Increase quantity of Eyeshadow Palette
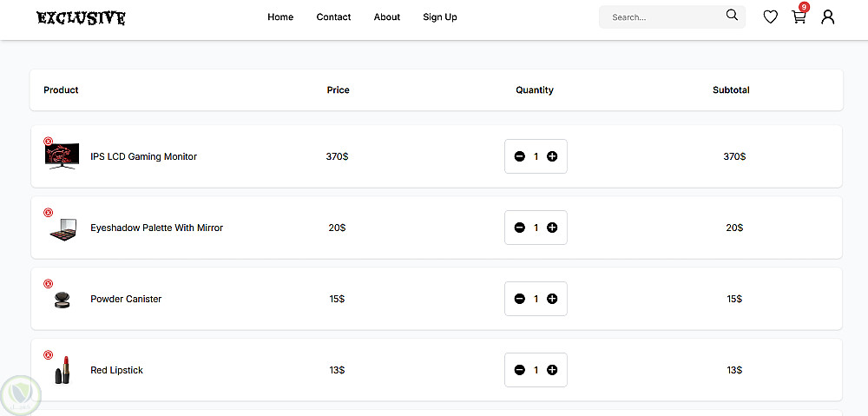The image size is (868, 416). (x=552, y=228)
